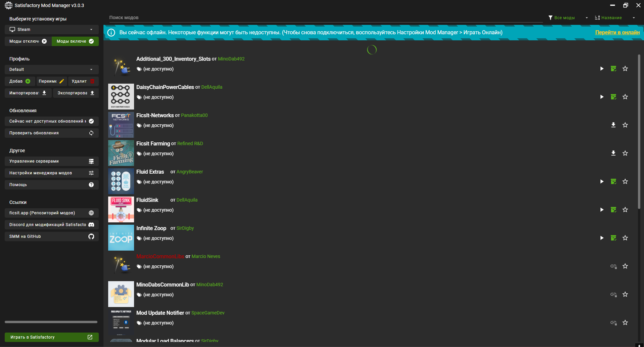Download the Ficsit Farming mod
Viewport: 644px width, 347px height.
click(x=613, y=153)
